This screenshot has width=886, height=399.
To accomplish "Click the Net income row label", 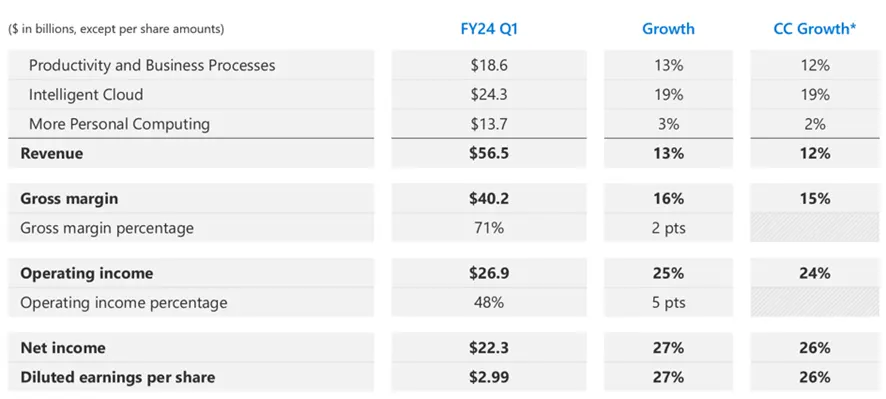I will pyautogui.click(x=63, y=348).
